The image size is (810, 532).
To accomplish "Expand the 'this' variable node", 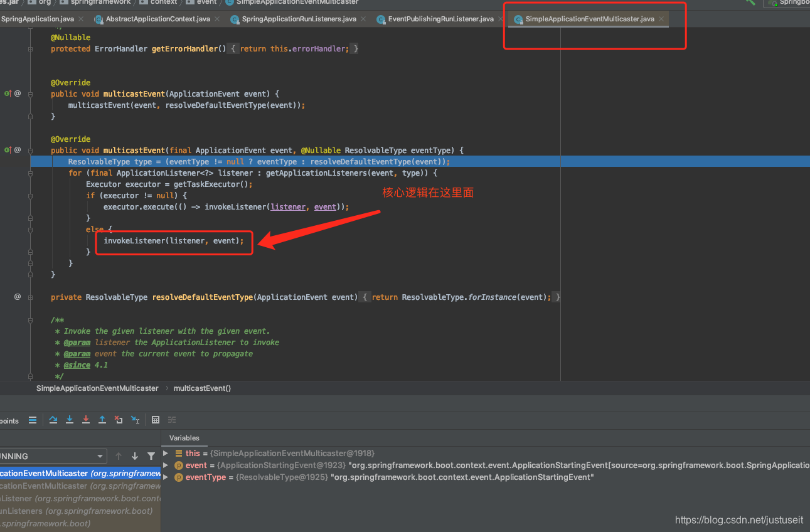I will coord(166,453).
